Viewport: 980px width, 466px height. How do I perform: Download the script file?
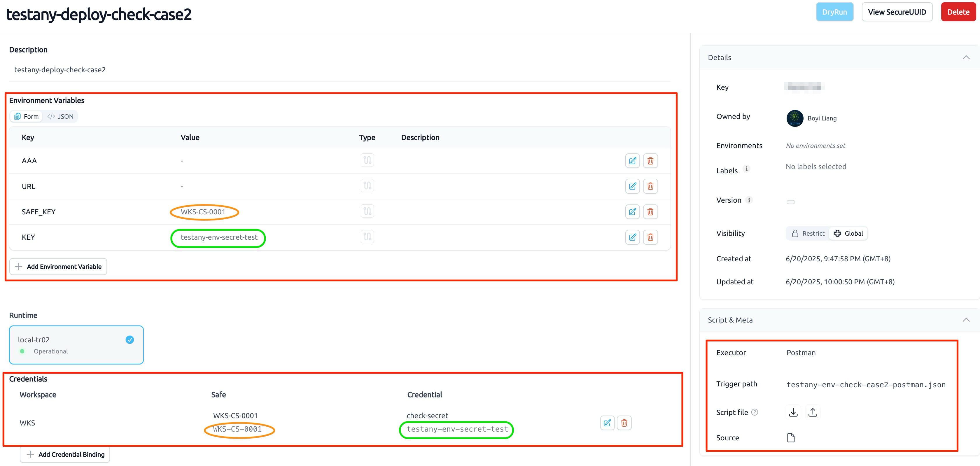coord(793,412)
